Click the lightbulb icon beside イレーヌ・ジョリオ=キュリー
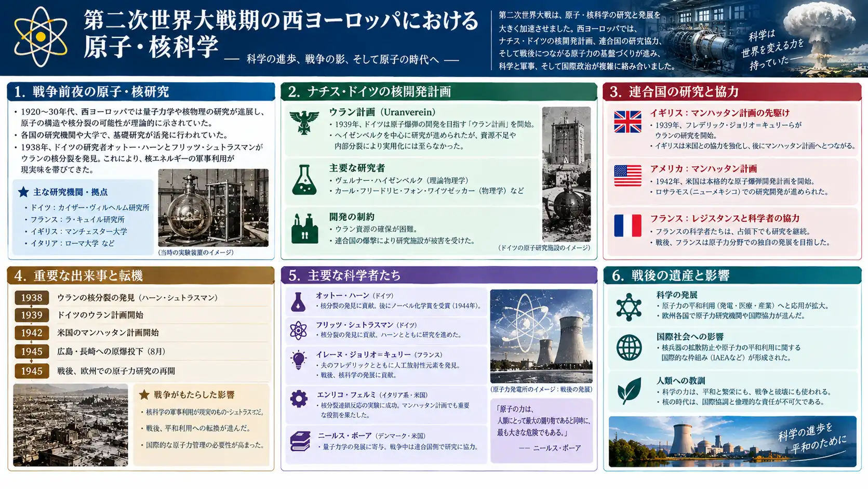Viewport: 868px width, 489px height. [298, 360]
